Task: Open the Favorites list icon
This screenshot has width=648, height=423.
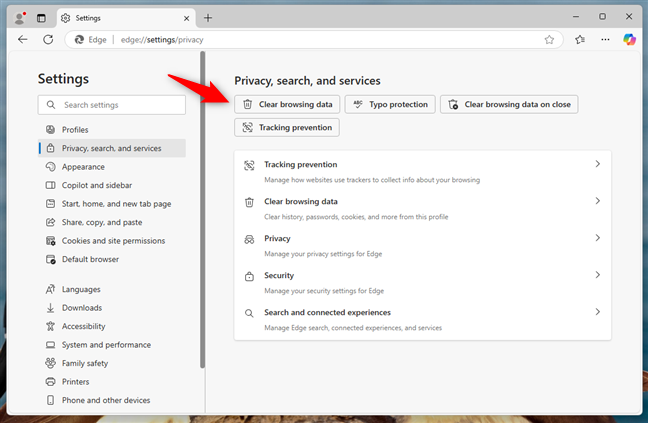Action: click(x=580, y=40)
